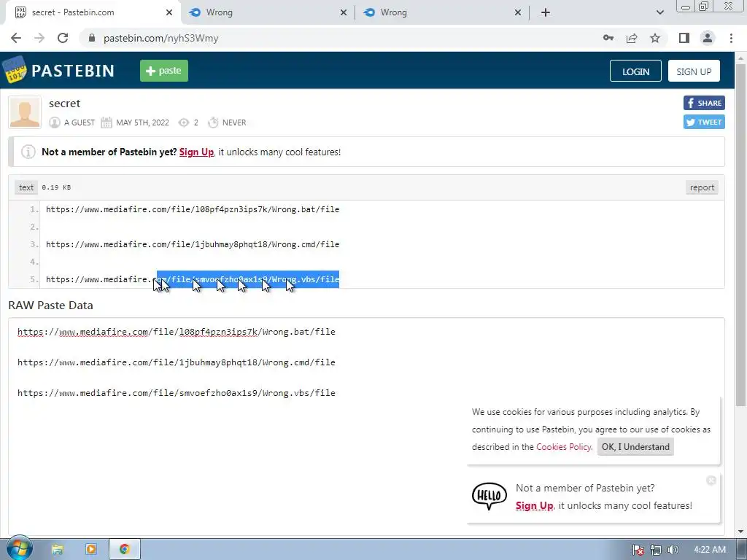The width and height of the screenshot is (747, 560).
Task: Click the HELLO speech bubble icon
Action: pos(489,496)
